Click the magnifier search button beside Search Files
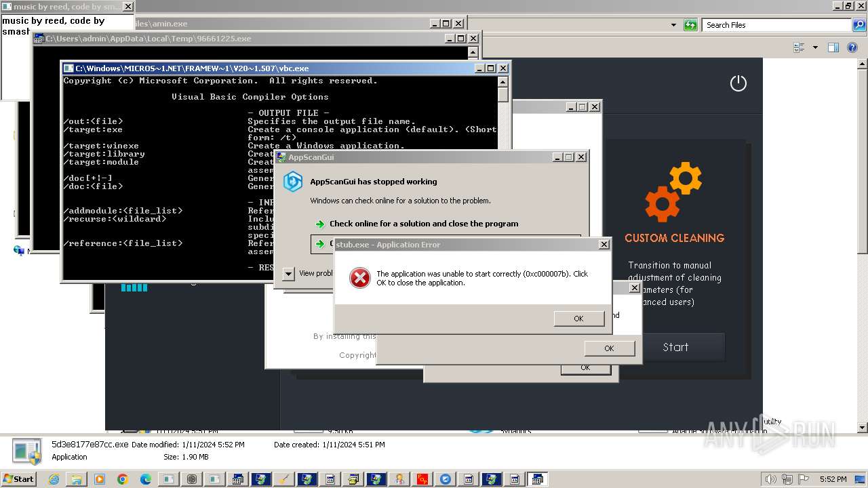Screen dimensions: 868x488 859,25
